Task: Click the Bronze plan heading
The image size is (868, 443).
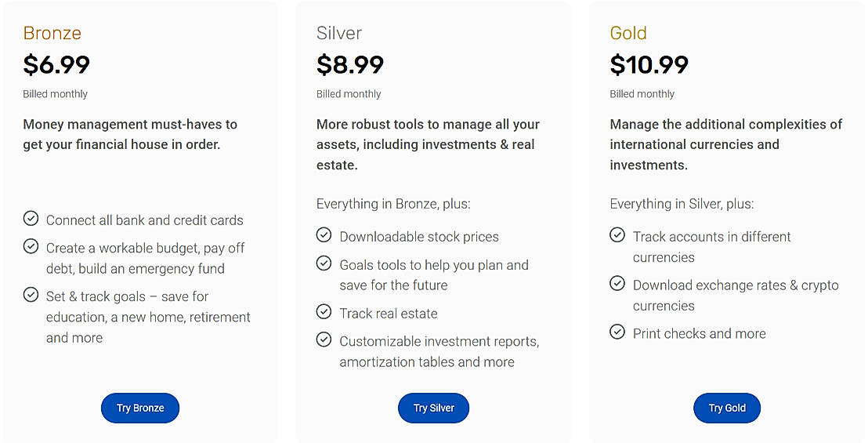Action: click(52, 33)
